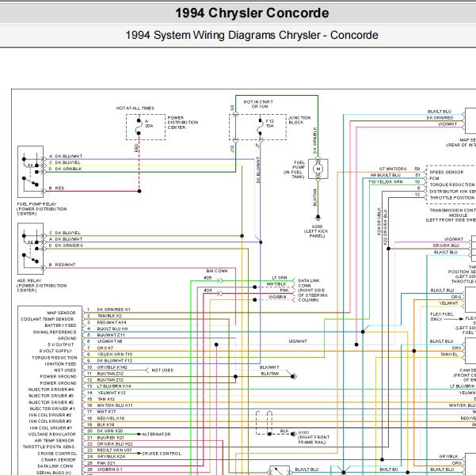
Task: Click 'B RED' terminal on fuel pump relay
Action: [57, 188]
